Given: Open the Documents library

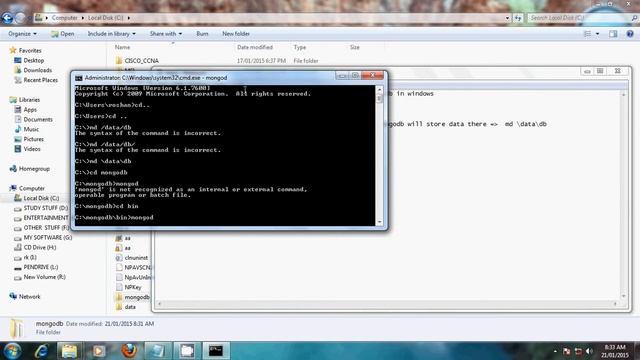Looking at the screenshot, I should coord(33,120).
